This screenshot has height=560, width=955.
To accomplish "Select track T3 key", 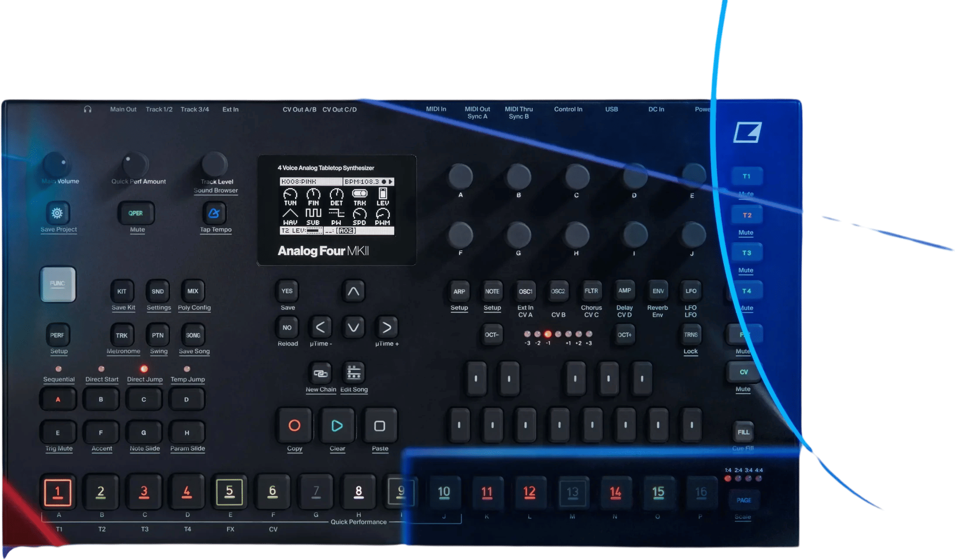I will point(746,253).
